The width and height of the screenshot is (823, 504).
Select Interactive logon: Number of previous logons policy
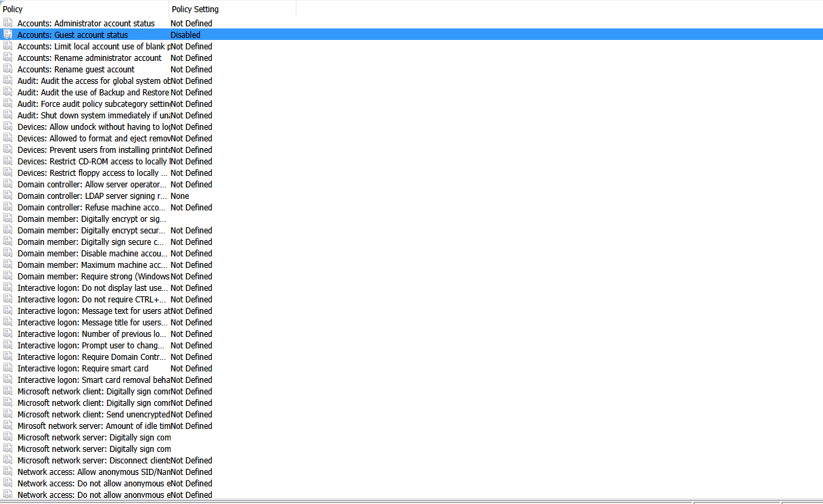tap(91, 334)
